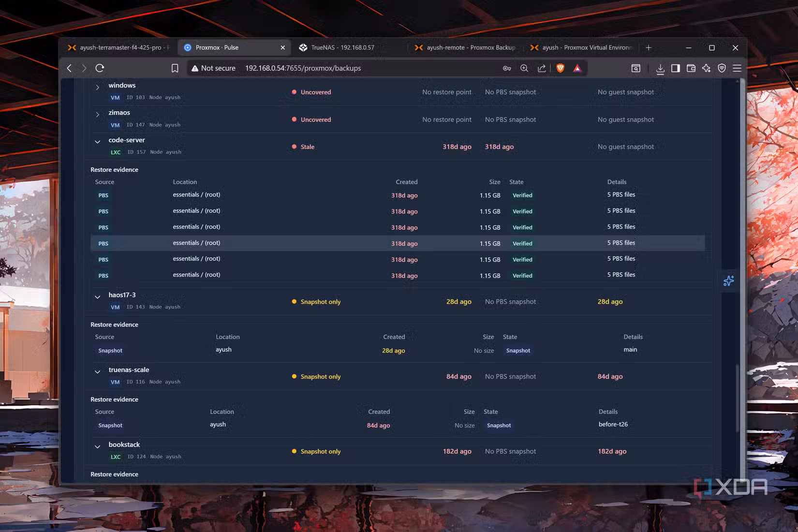Click the browser reload icon
798x532 pixels.
pyautogui.click(x=100, y=68)
